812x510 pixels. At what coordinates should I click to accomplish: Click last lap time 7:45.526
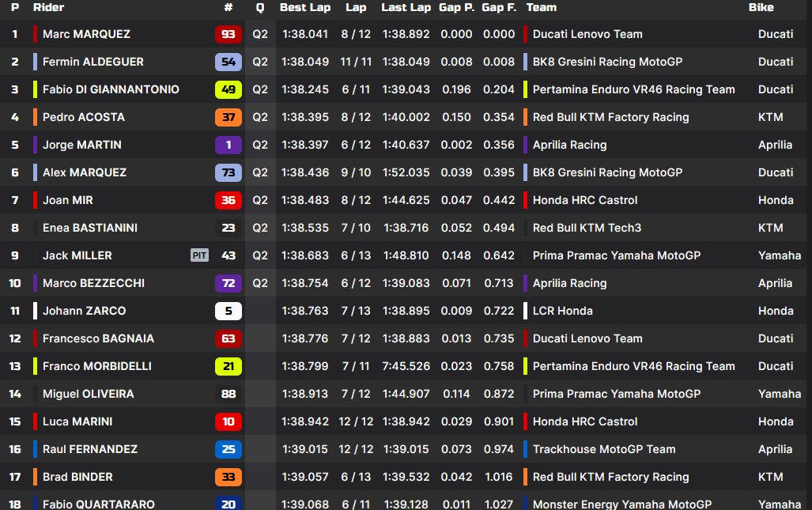tap(406, 367)
